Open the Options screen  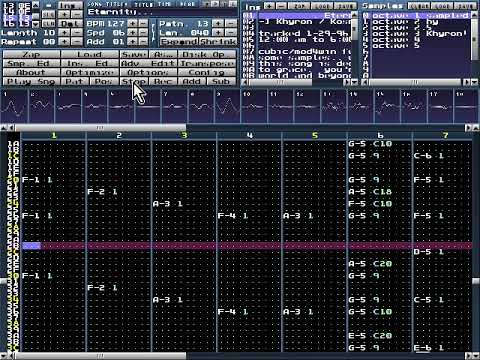[148, 72]
